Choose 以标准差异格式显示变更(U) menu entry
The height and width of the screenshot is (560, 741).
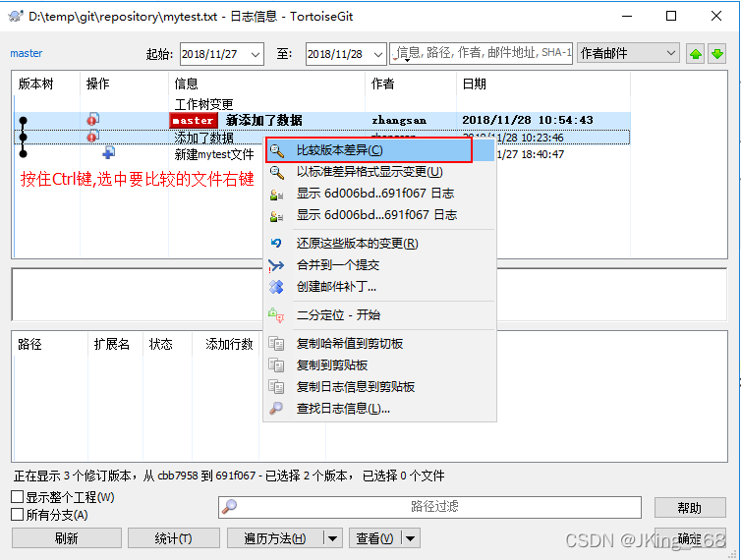click(379, 172)
